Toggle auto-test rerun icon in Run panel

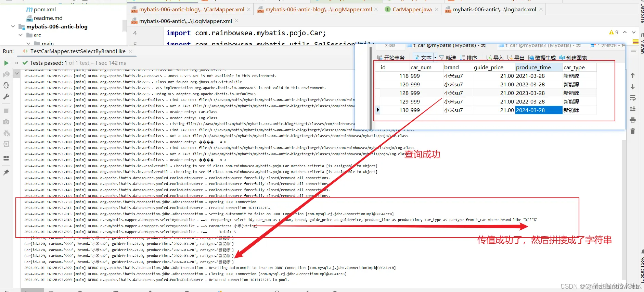(x=6, y=85)
